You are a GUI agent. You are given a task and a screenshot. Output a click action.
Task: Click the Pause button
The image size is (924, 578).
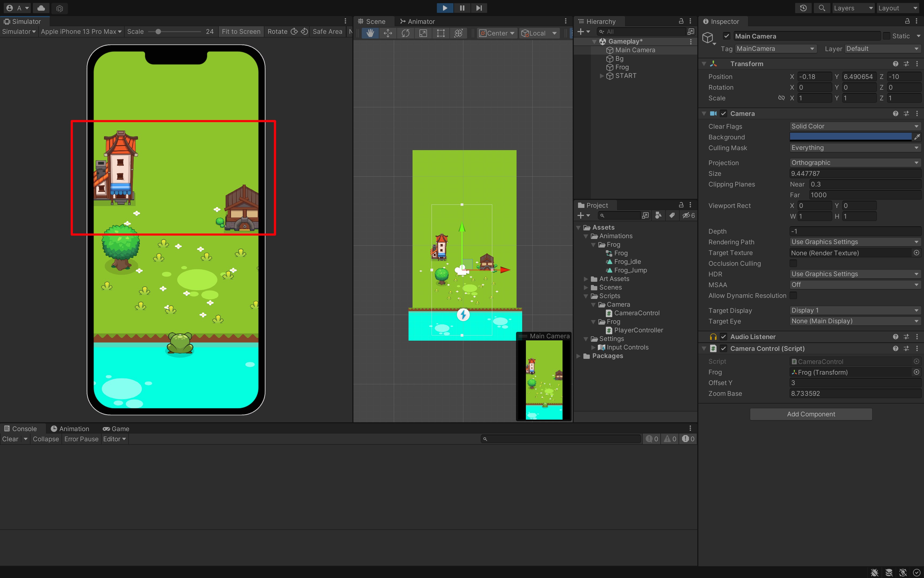[x=462, y=8]
